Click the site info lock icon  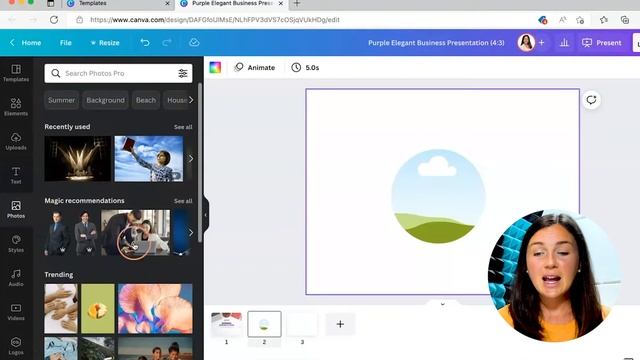(80, 20)
